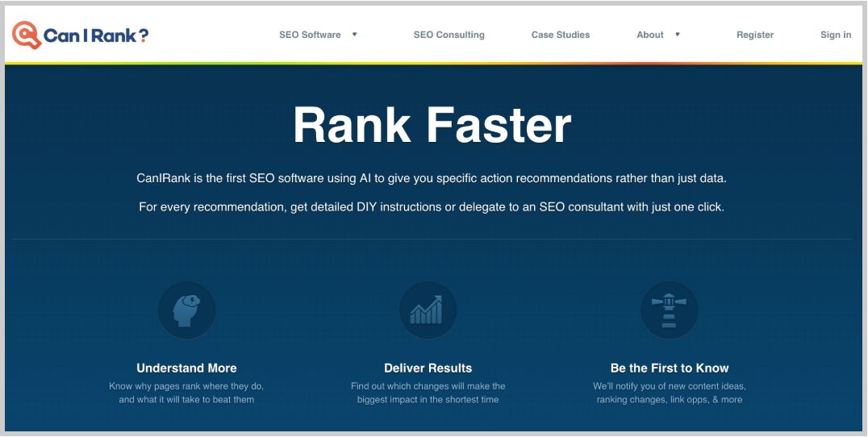Click the head brain Understand More icon
The height and width of the screenshot is (437, 868).
[x=186, y=310]
